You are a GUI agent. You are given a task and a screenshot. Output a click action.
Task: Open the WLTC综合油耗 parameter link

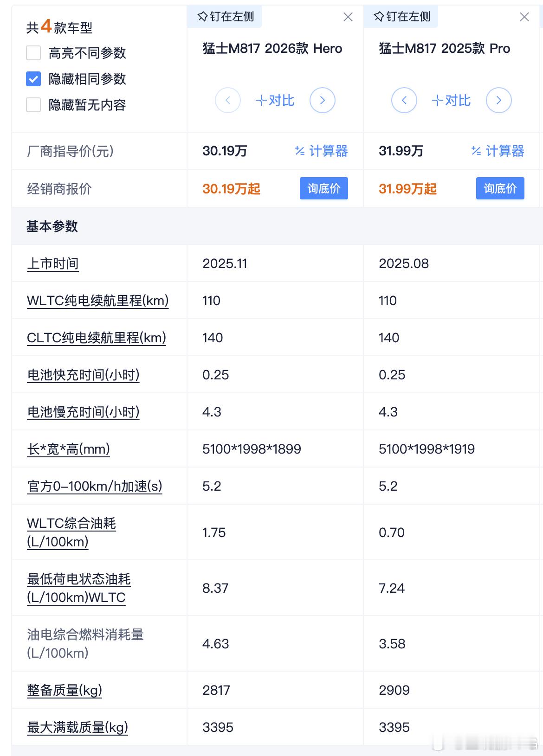tap(71, 532)
